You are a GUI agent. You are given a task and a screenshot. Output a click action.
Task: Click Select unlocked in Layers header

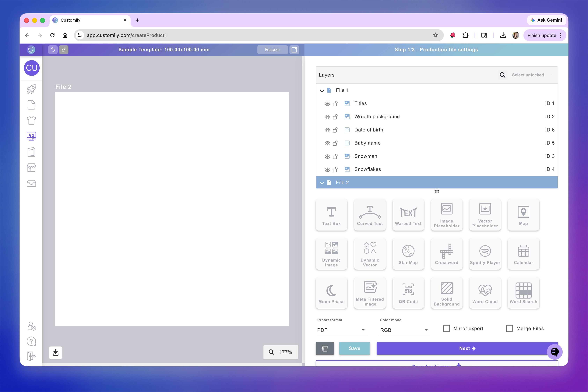(x=528, y=75)
